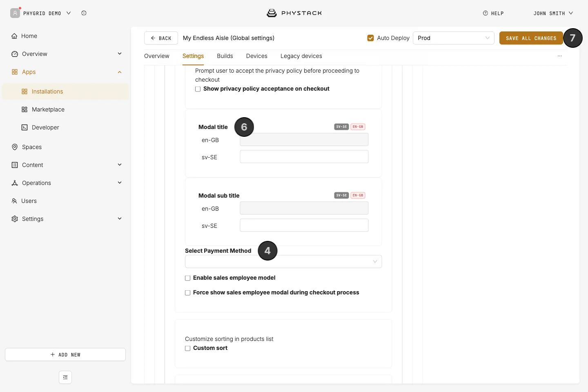Click the Add New button
Image resolution: width=588 pixels, height=392 pixels.
pos(65,354)
